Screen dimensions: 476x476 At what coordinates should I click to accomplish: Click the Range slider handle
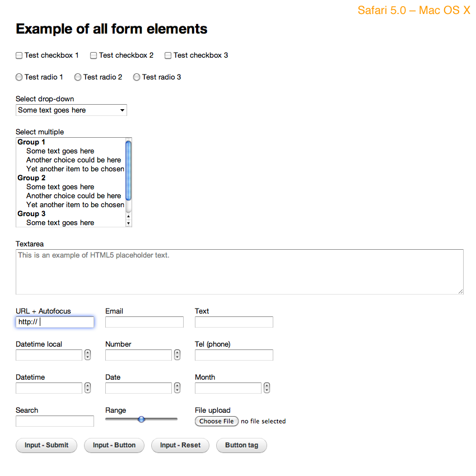pyautogui.click(x=141, y=419)
